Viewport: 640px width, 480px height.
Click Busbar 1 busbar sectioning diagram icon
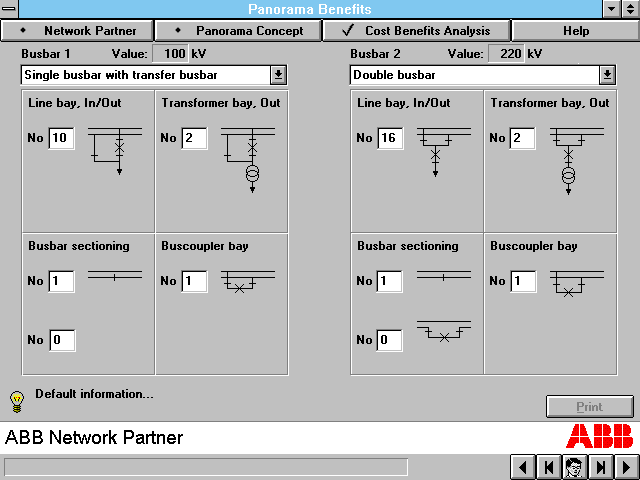[115, 276]
